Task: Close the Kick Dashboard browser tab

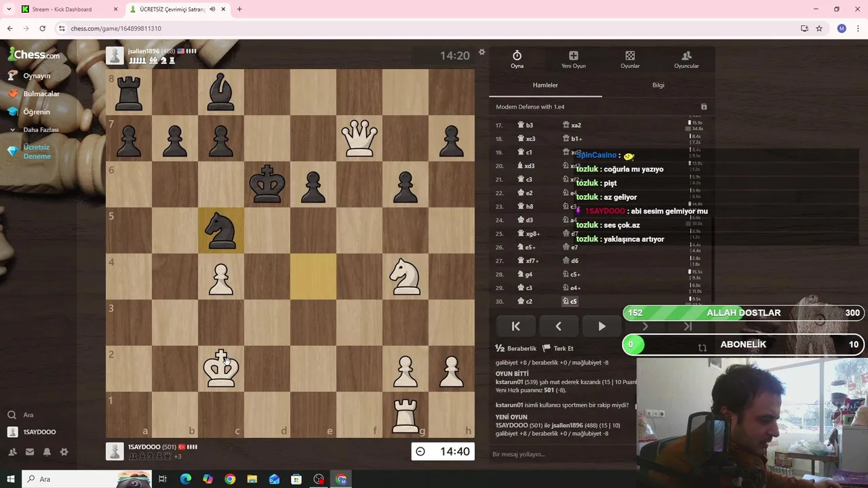Action: pos(115,9)
